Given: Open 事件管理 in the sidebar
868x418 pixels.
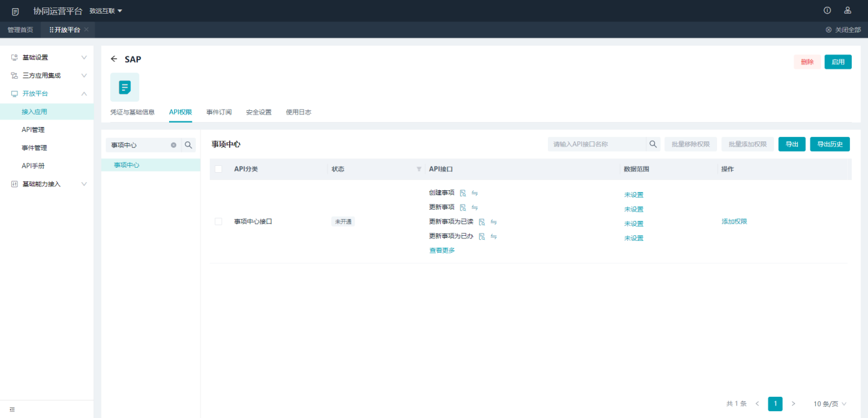Looking at the screenshot, I should point(47,148).
